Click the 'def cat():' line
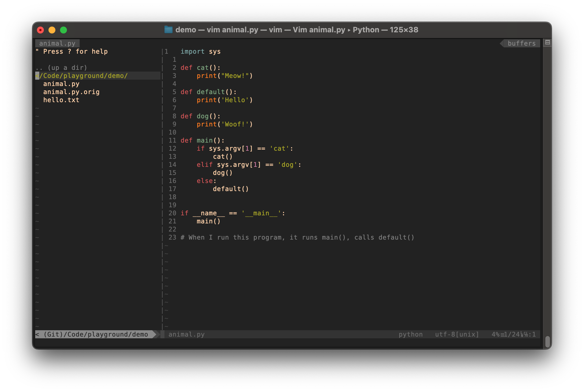 [201, 68]
